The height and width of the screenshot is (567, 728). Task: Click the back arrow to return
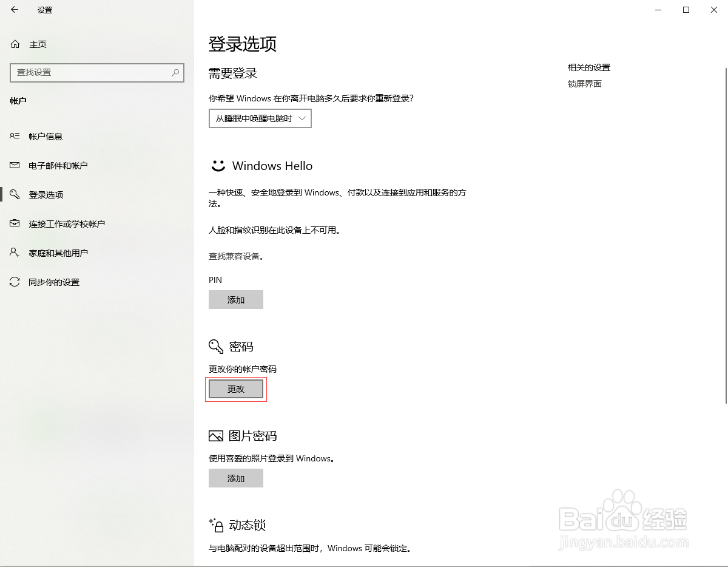tap(14, 10)
